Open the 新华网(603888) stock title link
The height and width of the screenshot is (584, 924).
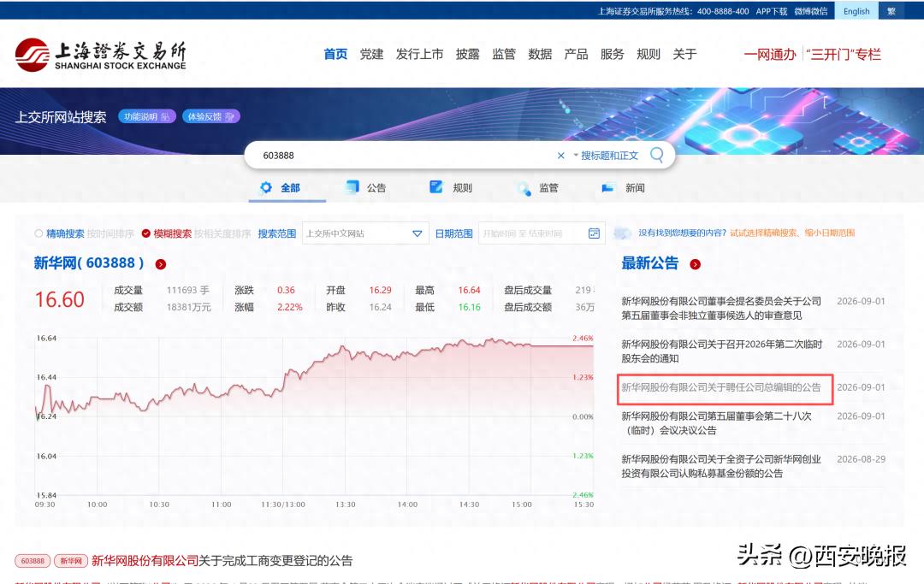pos(88,263)
